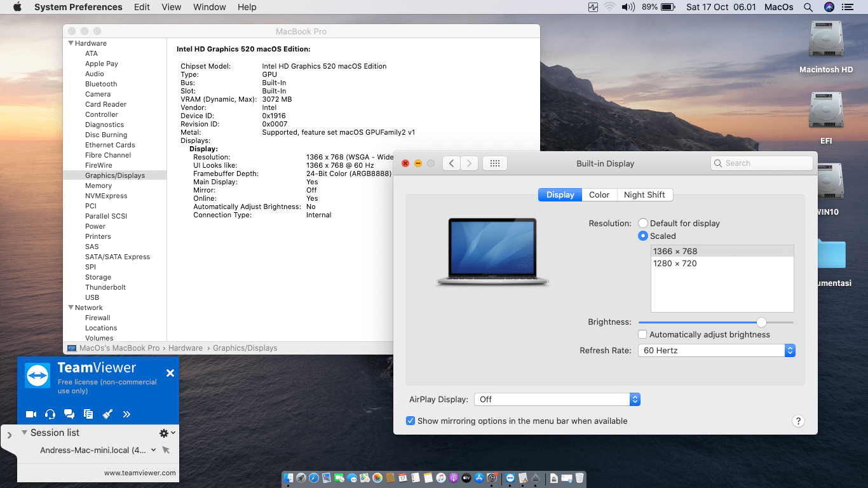
Task: Switch to the Display tab
Action: 560,195
